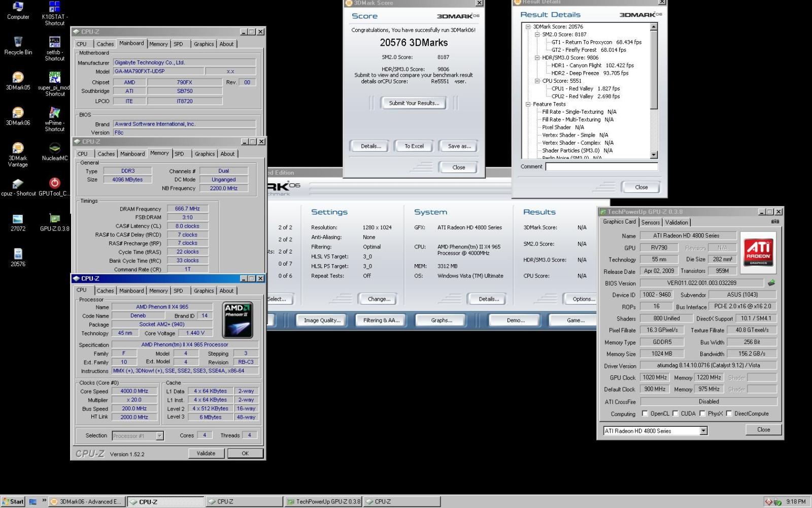
Task: Click the Image Quality... button
Action: click(x=322, y=320)
